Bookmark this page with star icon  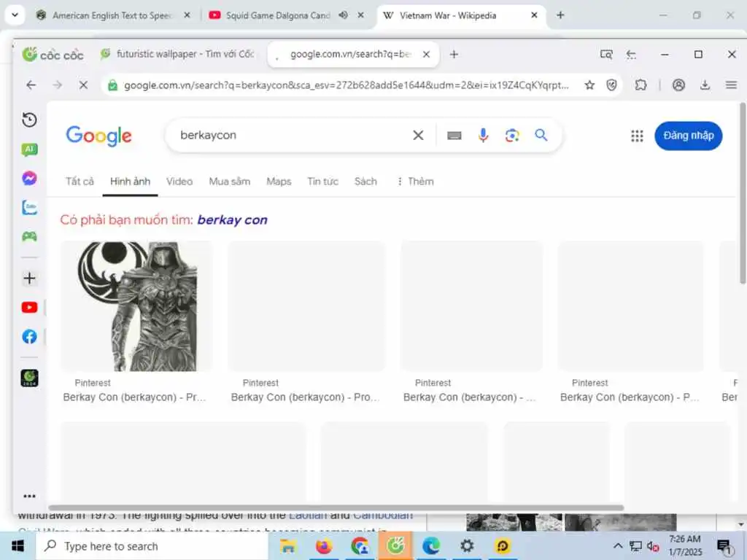[589, 85]
